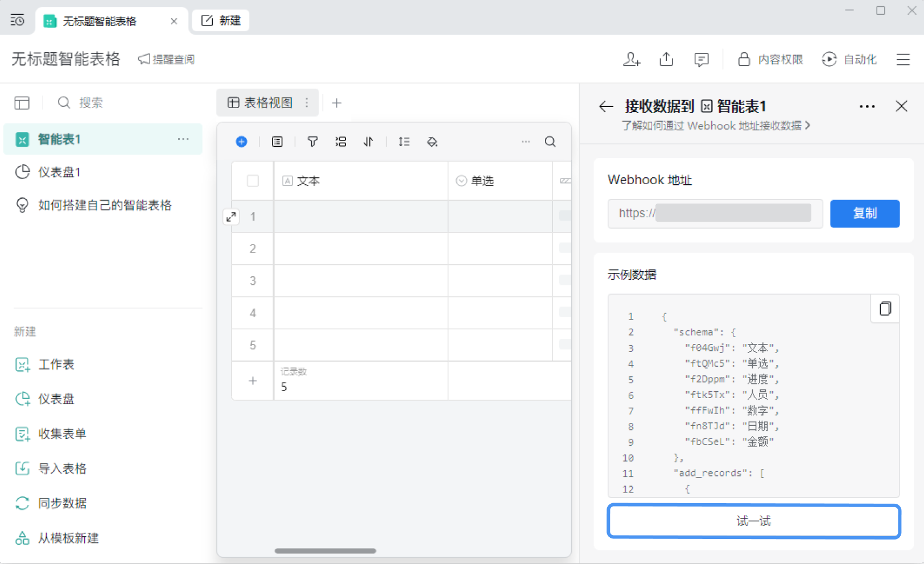Click the Webhook 地址 URL field
Viewport: 924px width, 564px height.
715,213
